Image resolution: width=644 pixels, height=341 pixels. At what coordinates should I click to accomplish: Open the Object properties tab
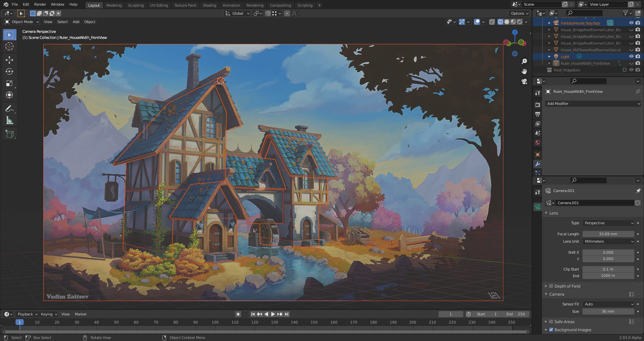coord(538,155)
